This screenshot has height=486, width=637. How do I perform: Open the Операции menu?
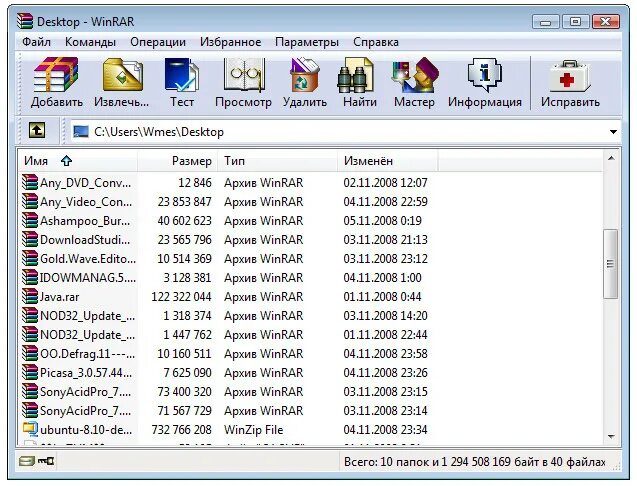[x=158, y=42]
